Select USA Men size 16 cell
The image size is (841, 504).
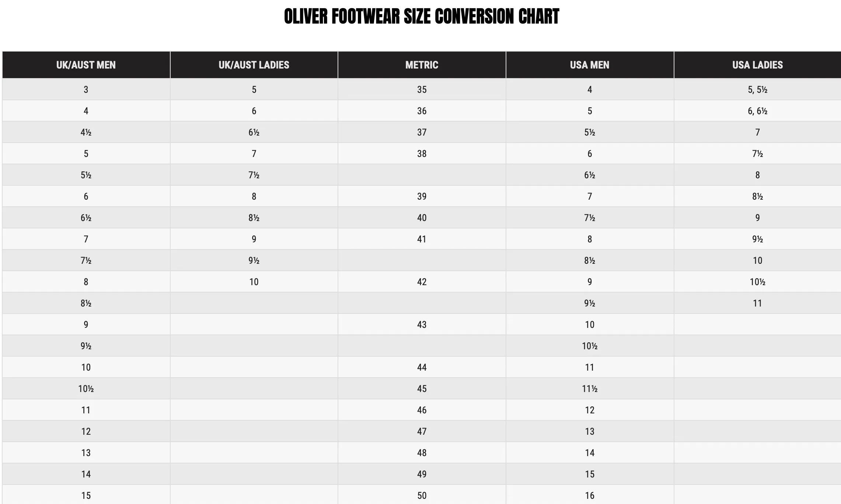click(590, 495)
